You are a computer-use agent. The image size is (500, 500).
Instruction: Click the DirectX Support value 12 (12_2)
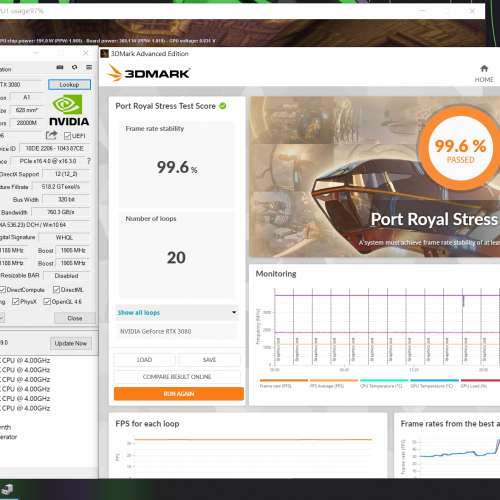[66, 174]
